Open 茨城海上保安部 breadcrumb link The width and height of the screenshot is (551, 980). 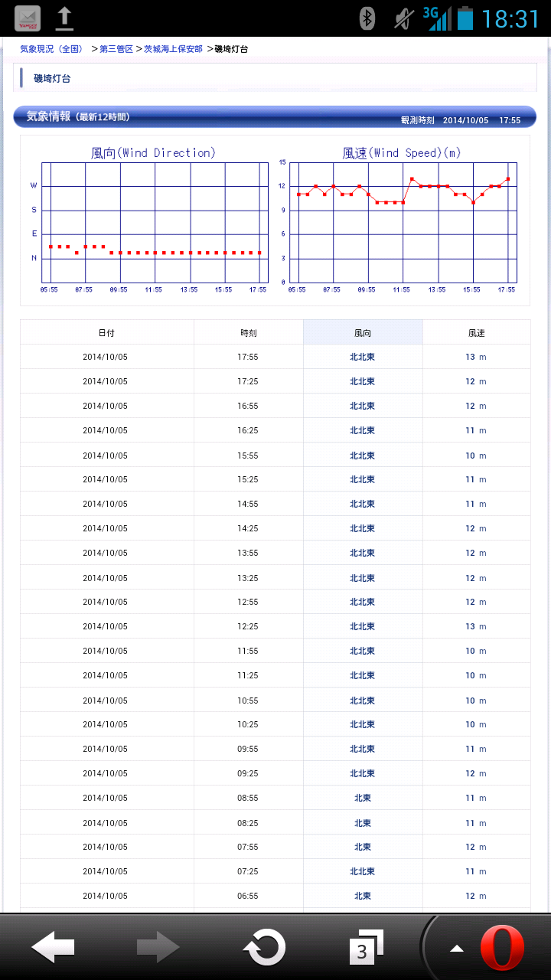pyautogui.click(x=174, y=49)
